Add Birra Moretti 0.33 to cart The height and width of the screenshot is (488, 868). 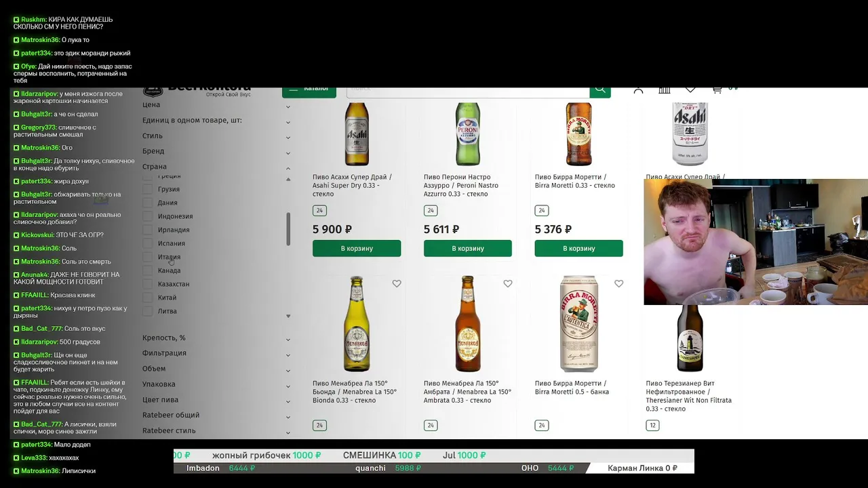click(x=578, y=249)
